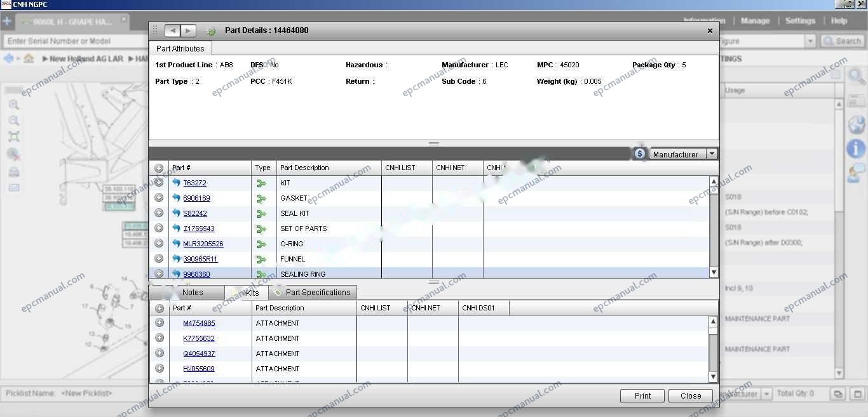Screen dimensions: 868x417
Task: Open part link T63272
Action: [194, 183]
